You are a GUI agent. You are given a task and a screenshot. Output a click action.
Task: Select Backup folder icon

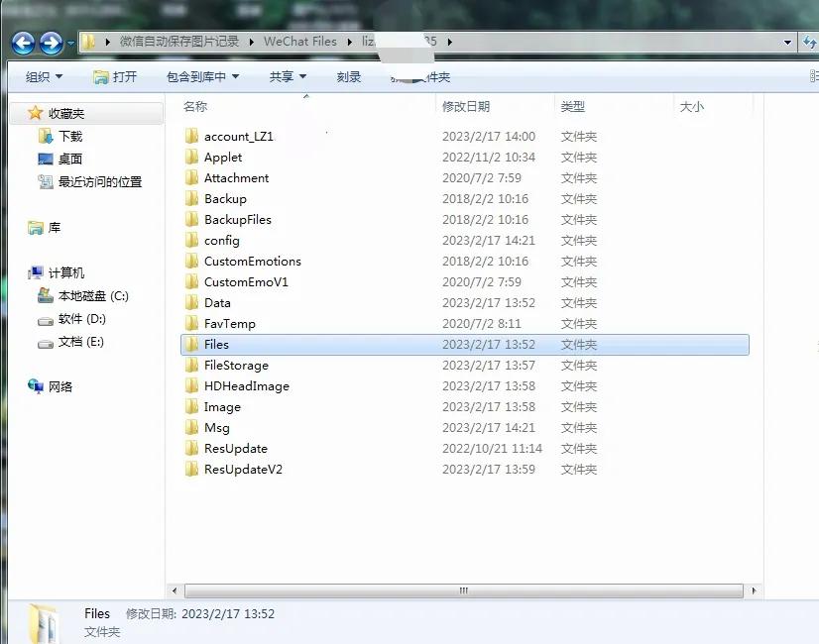(191, 199)
